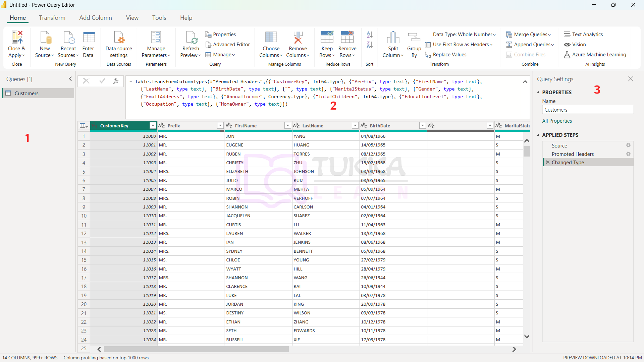Click the query Name input field
This screenshot has width=644, height=362.
tap(587, 110)
